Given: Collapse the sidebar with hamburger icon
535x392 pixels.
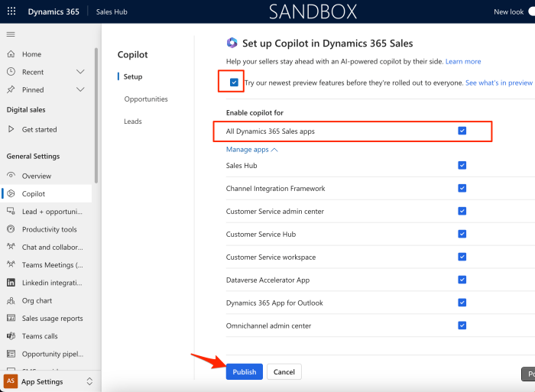Looking at the screenshot, I should 11,34.
